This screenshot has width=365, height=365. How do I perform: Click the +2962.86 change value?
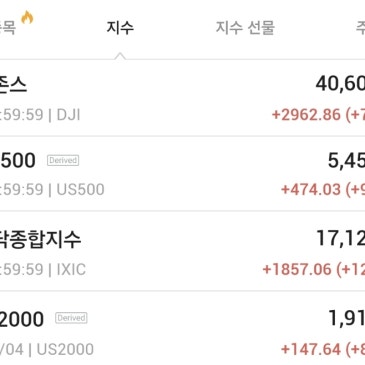click(x=306, y=115)
